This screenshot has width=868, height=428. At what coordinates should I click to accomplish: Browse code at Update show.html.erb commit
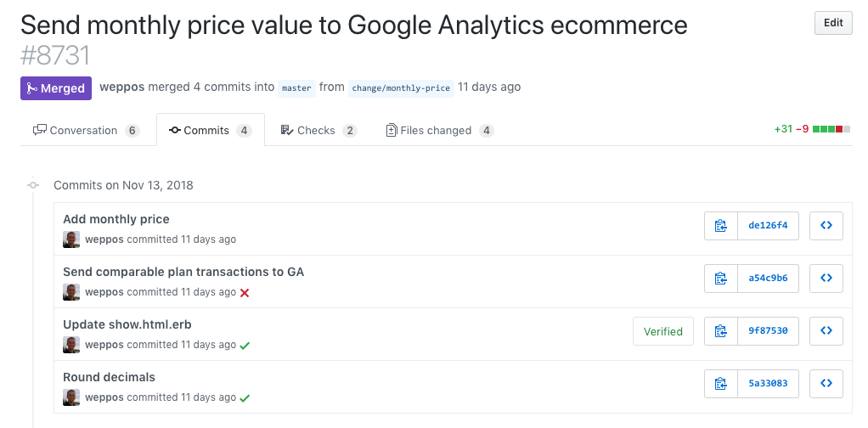(826, 331)
